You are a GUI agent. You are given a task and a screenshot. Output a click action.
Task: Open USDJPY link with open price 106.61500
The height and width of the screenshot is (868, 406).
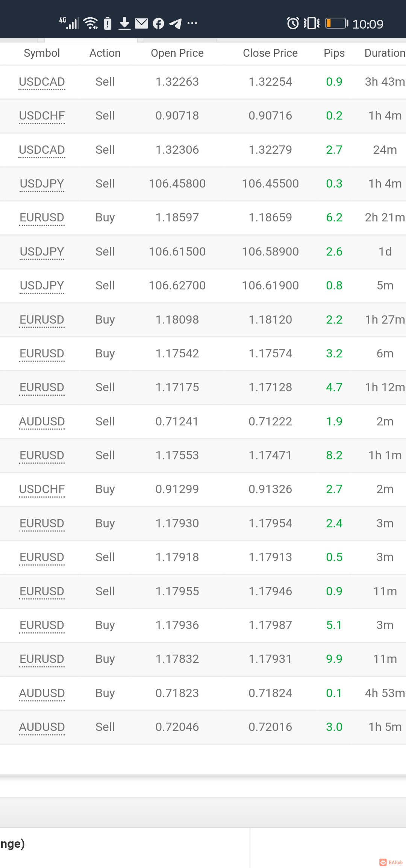42,252
